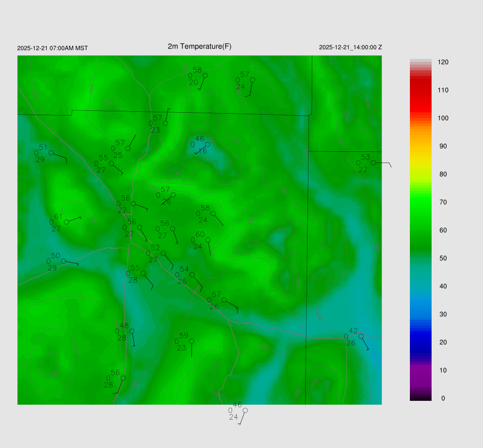This screenshot has width=483, height=448.
Task: Select the station marker reading 59 degrees
Action: click(192, 341)
